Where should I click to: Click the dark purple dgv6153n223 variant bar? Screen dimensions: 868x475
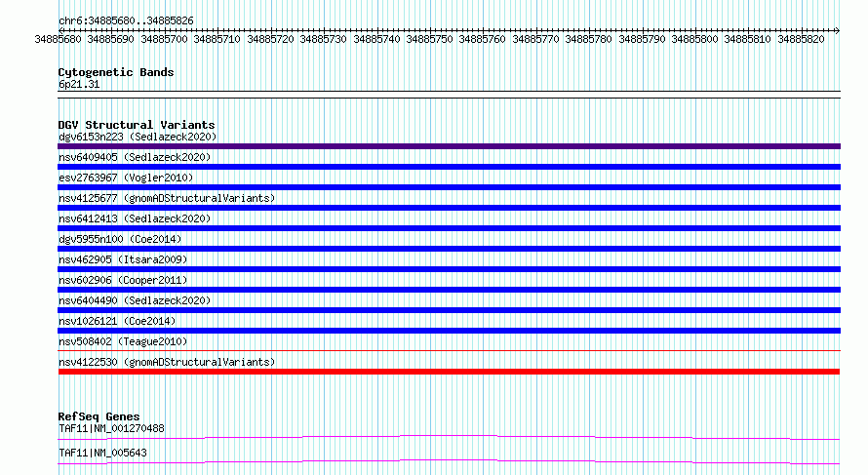(x=449, y=146)
